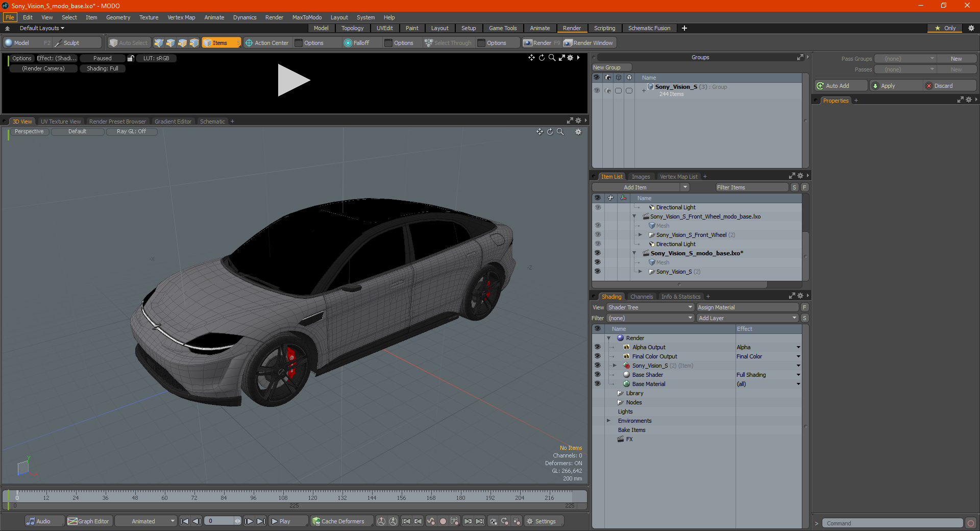This screenshot has height=531, width=980.
Task: Step forward one frame
Action: point(249,521)
